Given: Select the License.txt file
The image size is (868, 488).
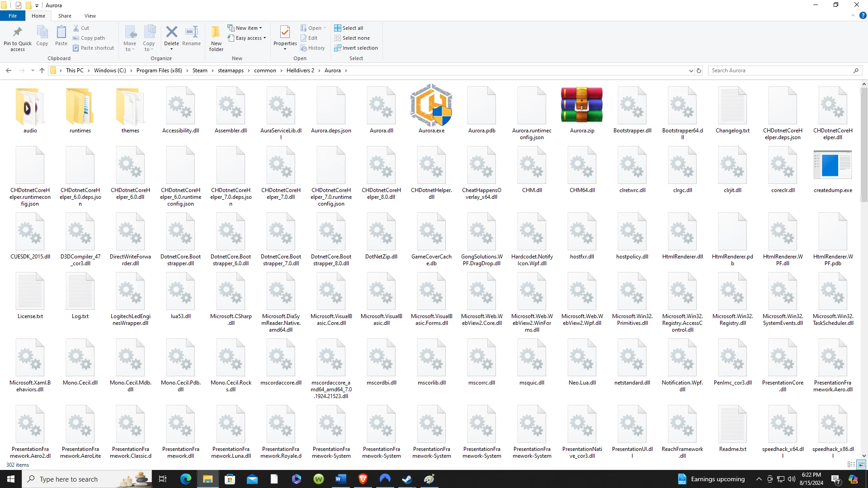Looking at the screenshot, I should coord(30,296).
